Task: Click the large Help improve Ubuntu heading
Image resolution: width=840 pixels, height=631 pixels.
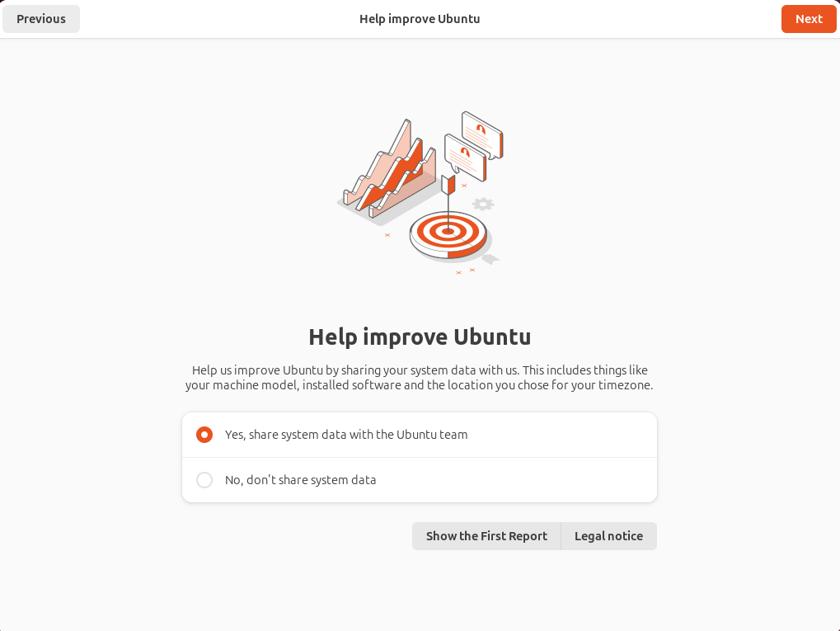Action: coord(420,337)
